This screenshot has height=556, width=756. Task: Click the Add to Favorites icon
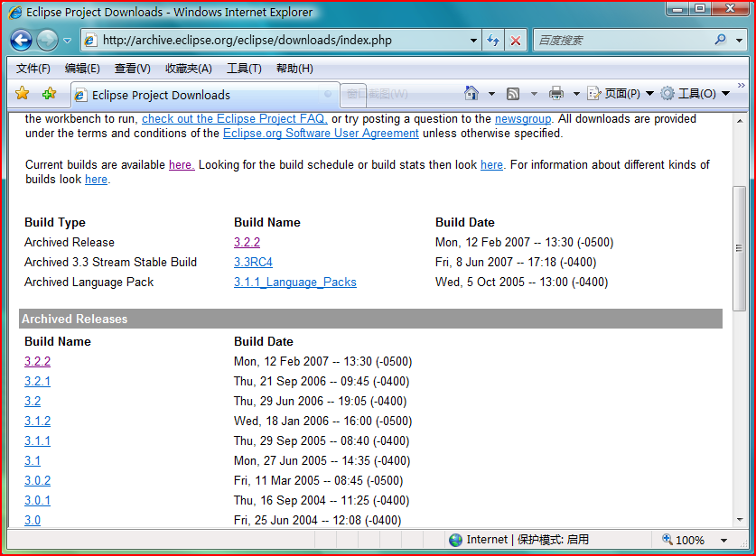pyautogui.click(x=49, y=94)
